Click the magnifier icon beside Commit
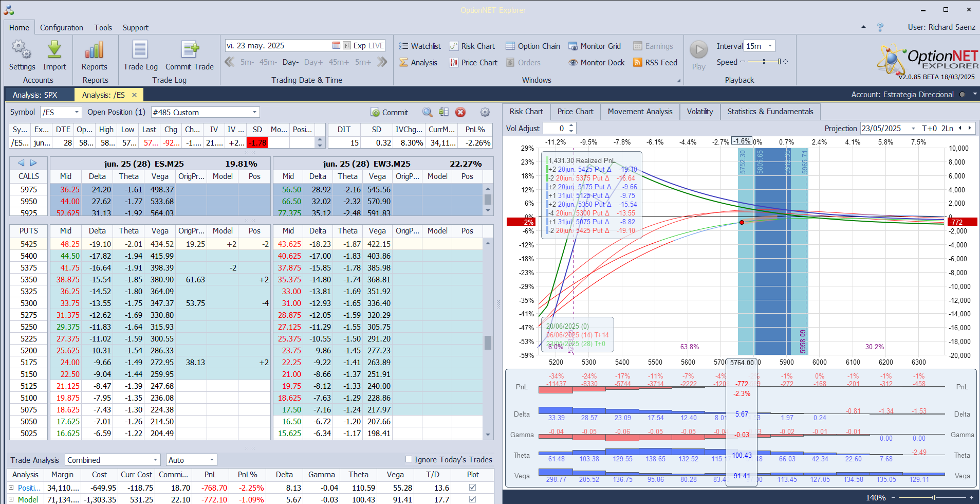The height and width of the screenshot is (504, 980). pyautogui.click(x=428, y=112)
